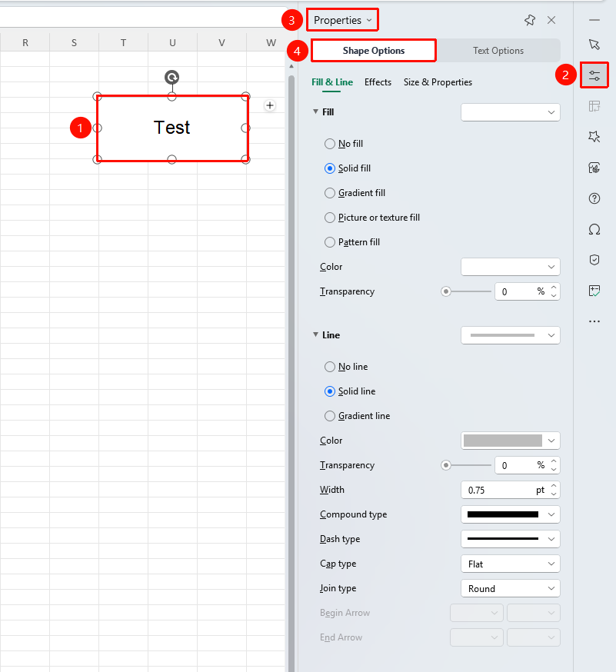The height and width of the screenshot is (672, 616).
Task: Open the Dash type dropdown
Action: click(511, 539)
